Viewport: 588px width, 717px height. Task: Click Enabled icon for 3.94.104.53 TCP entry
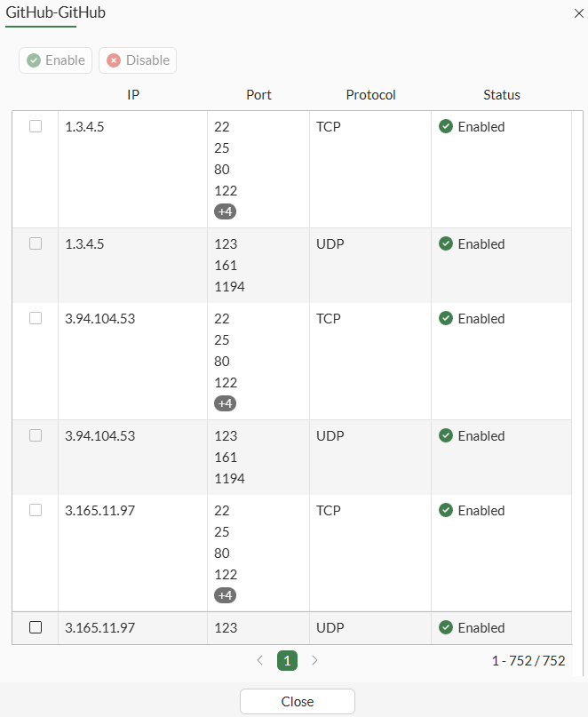(x=445, y=318)
